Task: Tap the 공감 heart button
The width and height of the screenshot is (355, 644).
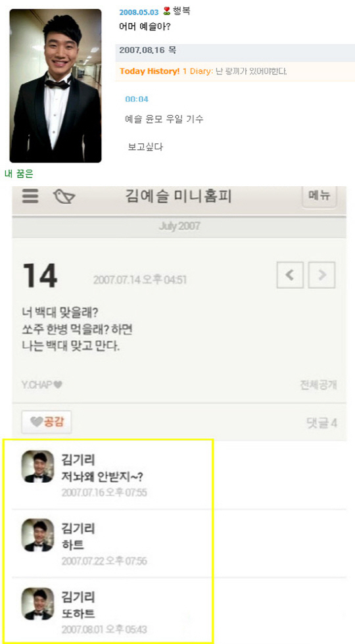Action: 47,422
